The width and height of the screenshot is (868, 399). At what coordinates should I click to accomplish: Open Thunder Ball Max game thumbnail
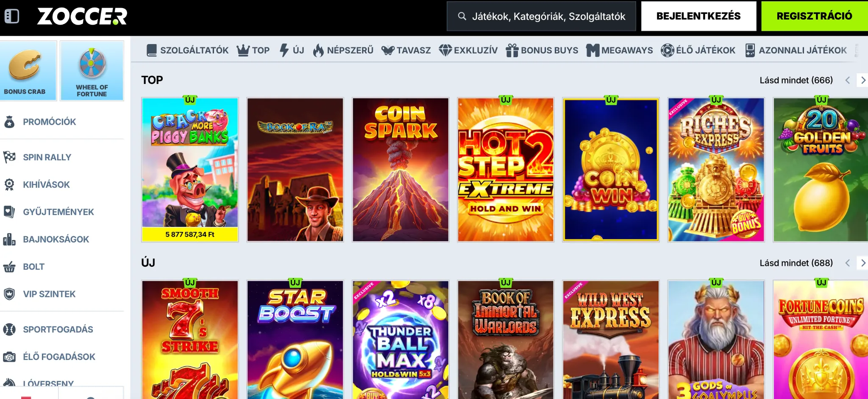coord(401,340)
